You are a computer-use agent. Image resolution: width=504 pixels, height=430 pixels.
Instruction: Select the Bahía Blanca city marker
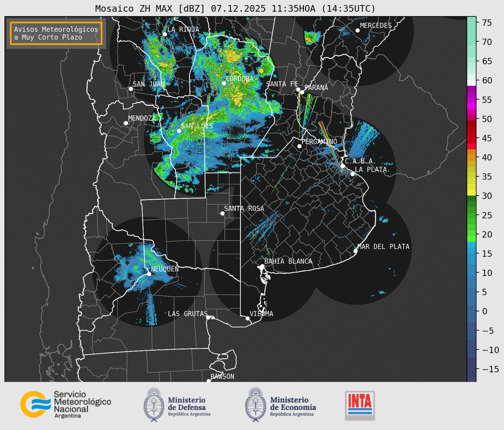[262, 266]
